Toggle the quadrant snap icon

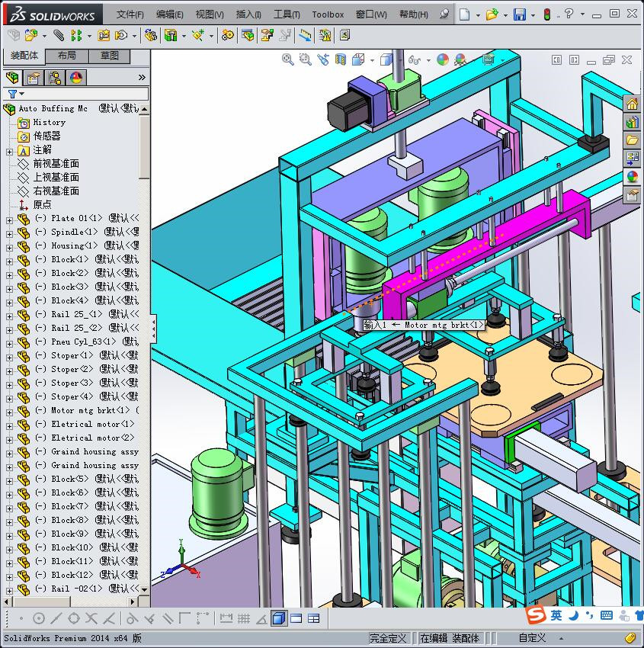(74, 618)
